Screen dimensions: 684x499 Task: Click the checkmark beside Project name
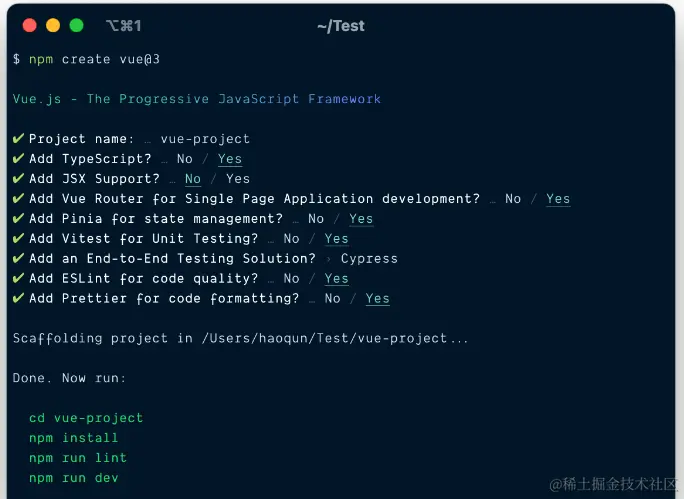pos(18,138)
